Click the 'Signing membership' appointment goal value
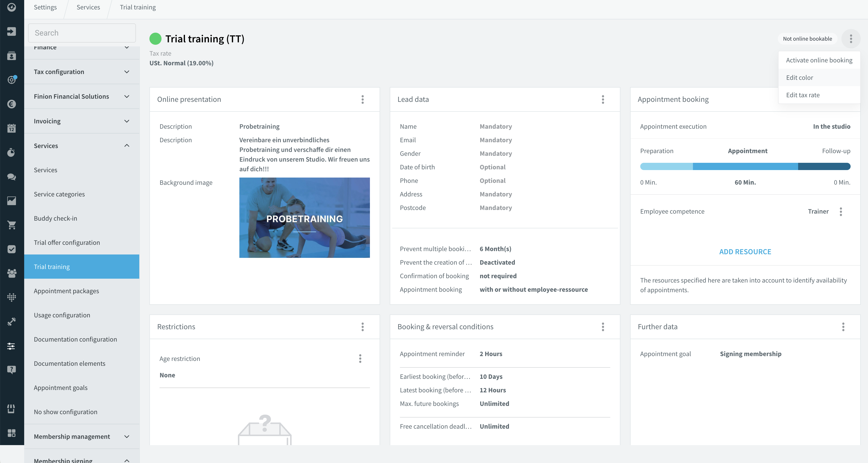868x463 pixels. click(750, 354)
